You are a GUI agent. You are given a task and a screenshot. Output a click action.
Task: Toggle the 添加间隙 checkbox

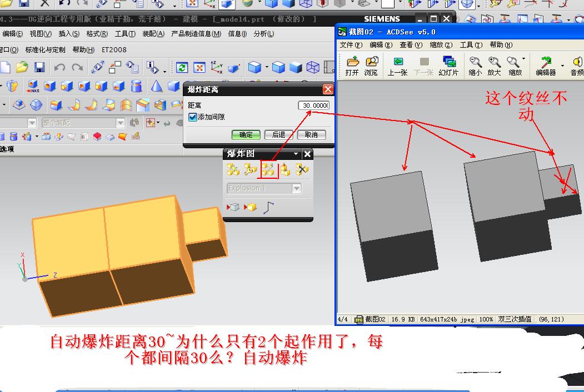click(193, 117)
